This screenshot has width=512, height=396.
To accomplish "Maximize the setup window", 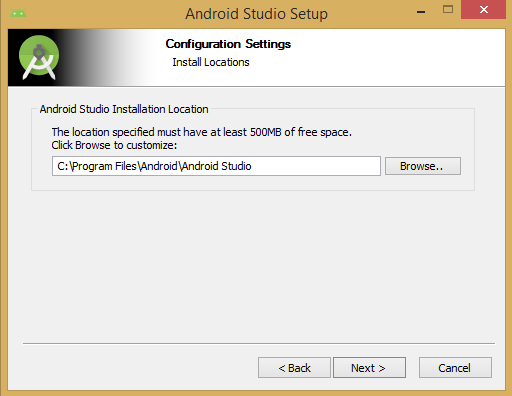I will (x=448, y=9).
